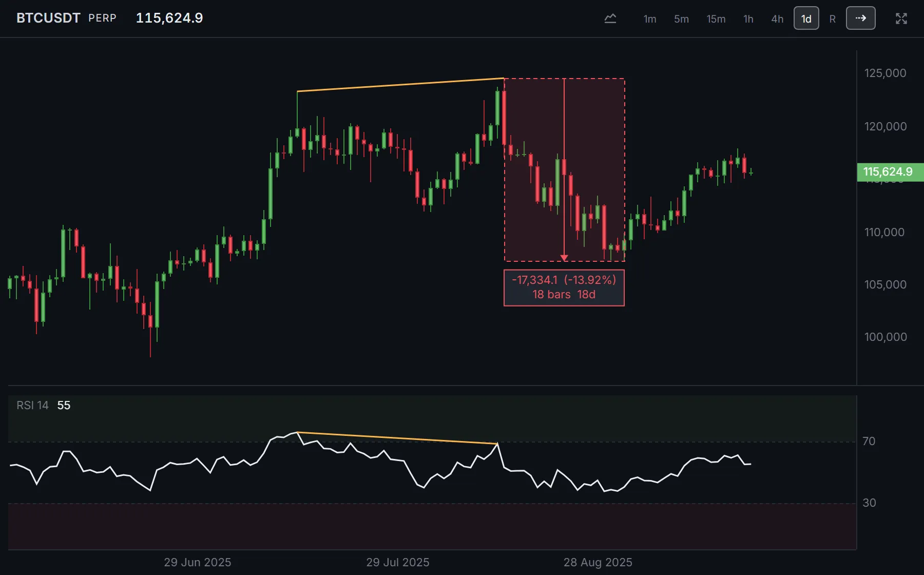Click the PERP contract label
This screenshot has height=575, width=924.
click(x=102, y=18)
